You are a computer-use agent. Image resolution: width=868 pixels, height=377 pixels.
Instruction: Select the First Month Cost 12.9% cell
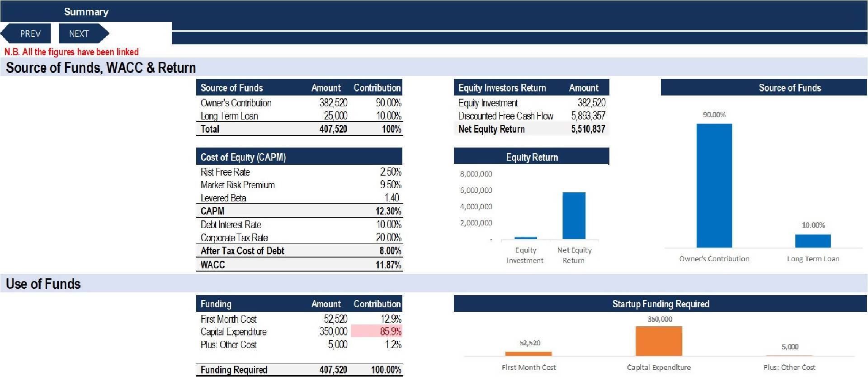point(391,319)
